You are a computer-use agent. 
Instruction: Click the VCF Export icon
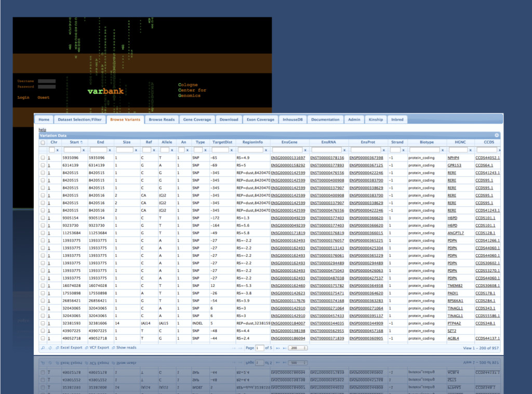tap(87, 347)
